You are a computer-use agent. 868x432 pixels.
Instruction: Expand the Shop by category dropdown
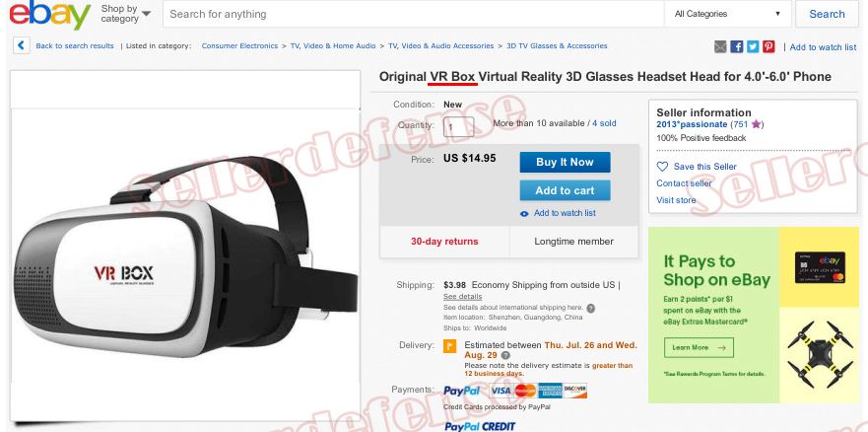click(126, 14)
